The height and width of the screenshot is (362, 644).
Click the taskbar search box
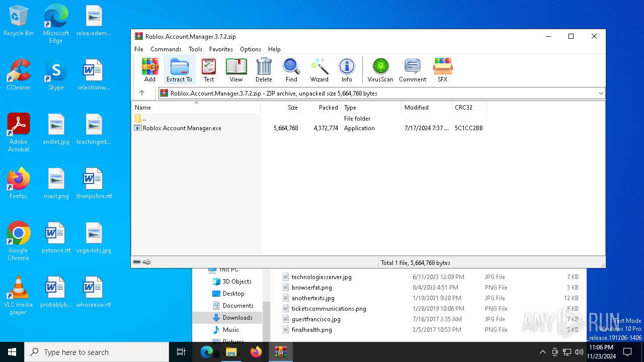(97, 352)
